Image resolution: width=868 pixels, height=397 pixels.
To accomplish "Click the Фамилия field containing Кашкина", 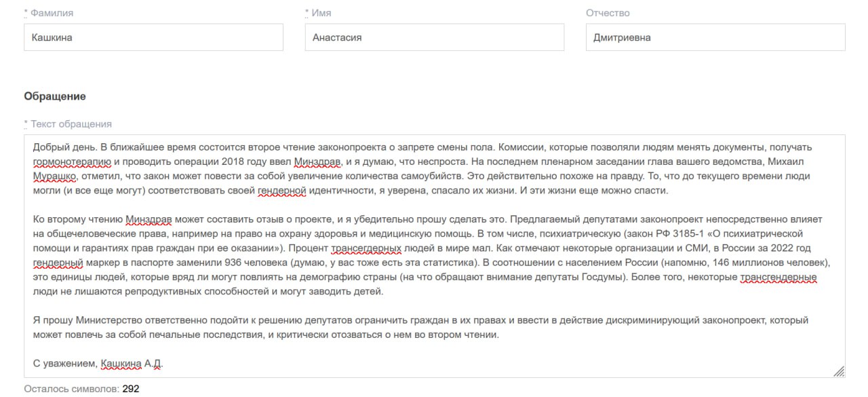I will [153, 38].
